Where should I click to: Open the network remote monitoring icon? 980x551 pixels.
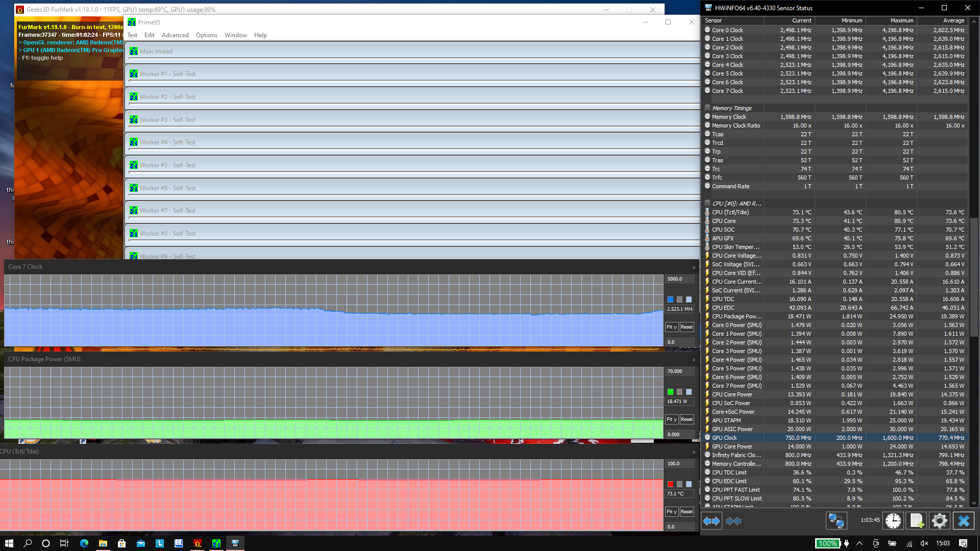pyautogui.click(x=836, y=521)
